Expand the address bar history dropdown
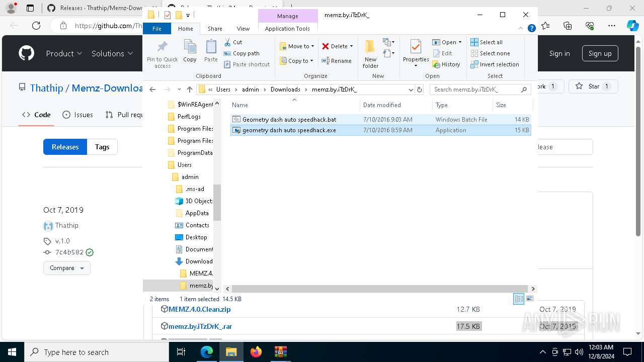 point(411,89)
